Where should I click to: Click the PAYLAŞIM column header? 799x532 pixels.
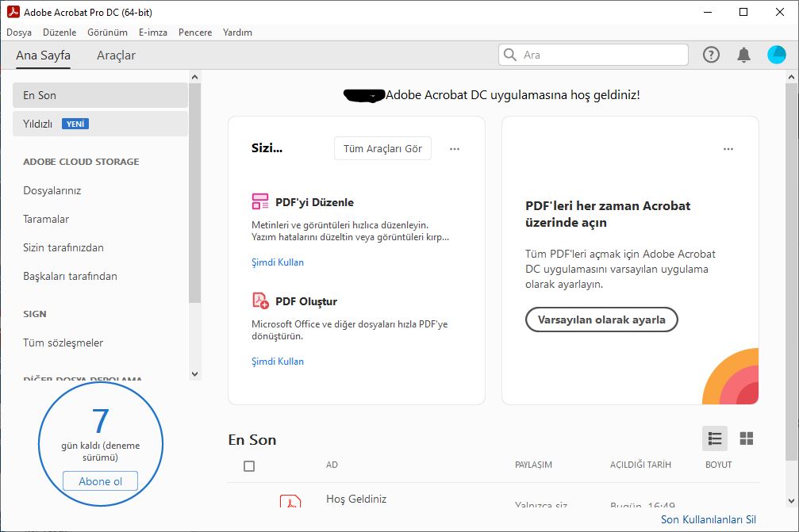click(533, 465)
